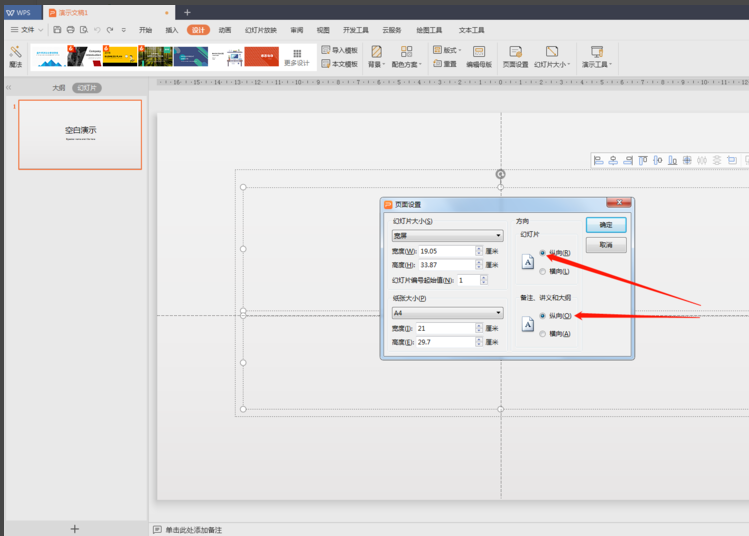The height and width of the screenshot is (536, 749).
Task: Click 导入模板 import template
Action: click(x=340, y=50)
